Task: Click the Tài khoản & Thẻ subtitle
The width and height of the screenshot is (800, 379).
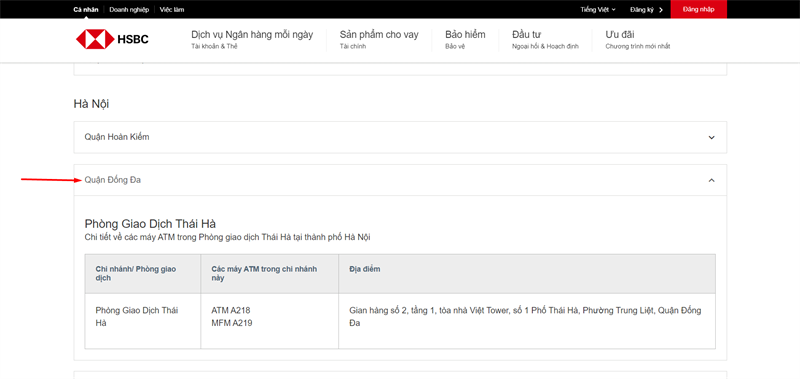Action: [214, 46]
